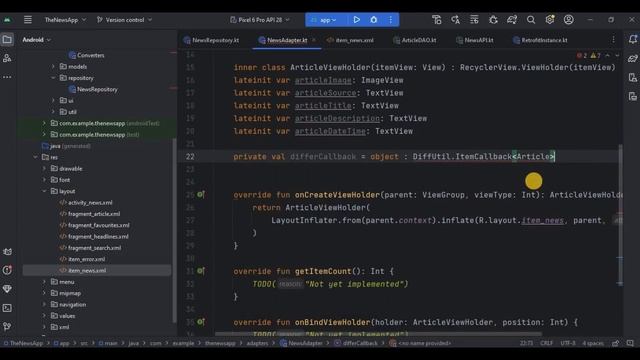Click differCallback in breadcrumb bar
This screenshot has height=360, width=640.
(356, 343)
